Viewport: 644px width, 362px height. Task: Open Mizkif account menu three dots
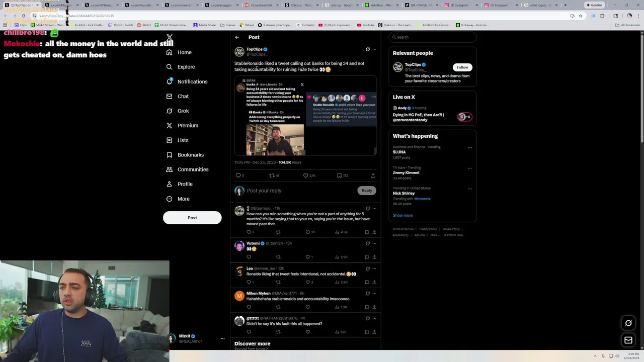[x=222, y=339]
